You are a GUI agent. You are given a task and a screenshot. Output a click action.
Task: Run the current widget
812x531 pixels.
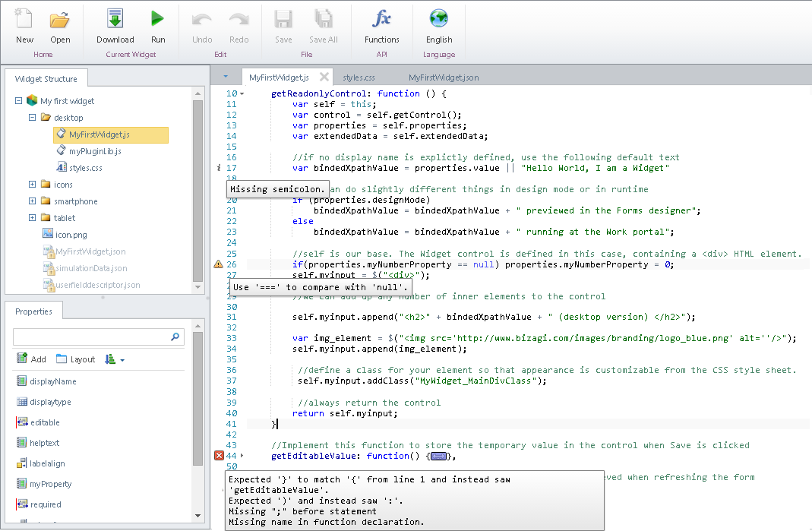click(157, 19)
